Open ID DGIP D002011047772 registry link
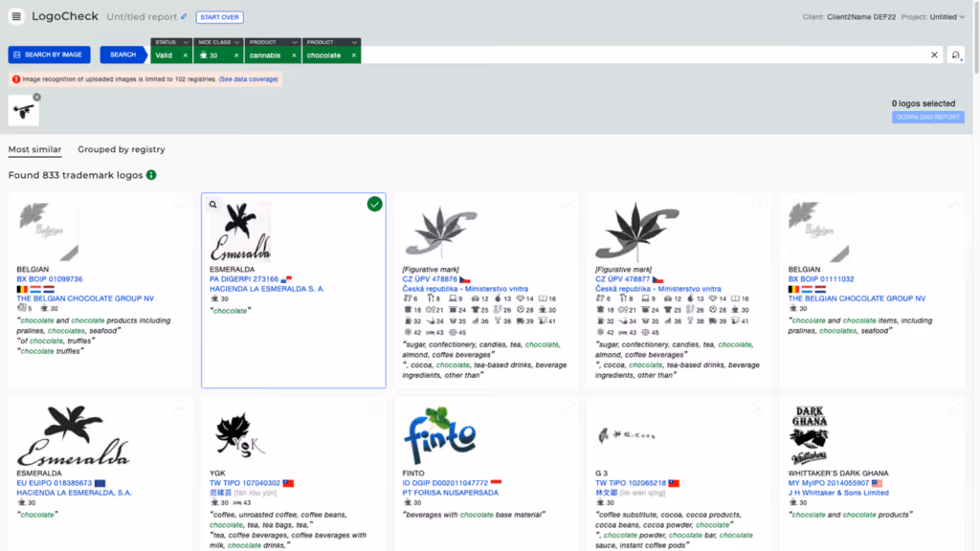The image size is (980, 551). point(445,483)
